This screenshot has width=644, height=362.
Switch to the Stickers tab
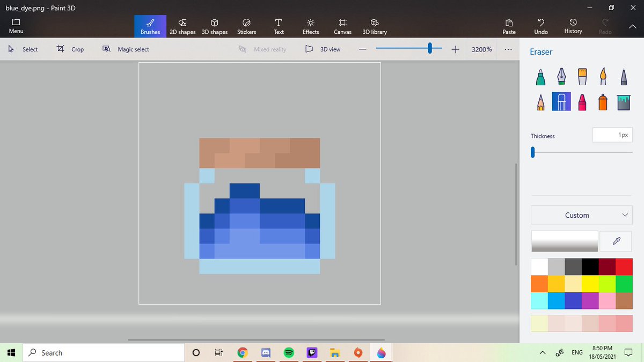[x=247, y=26]
